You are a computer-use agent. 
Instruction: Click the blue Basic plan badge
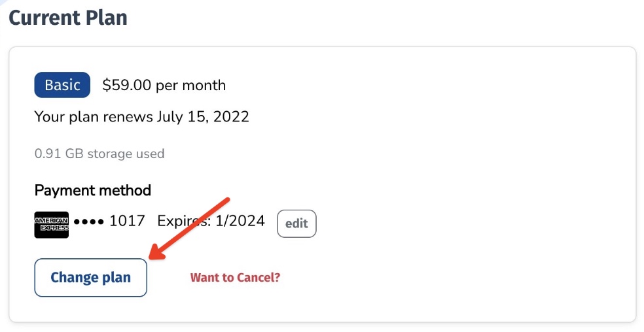(x=62, y=85)
